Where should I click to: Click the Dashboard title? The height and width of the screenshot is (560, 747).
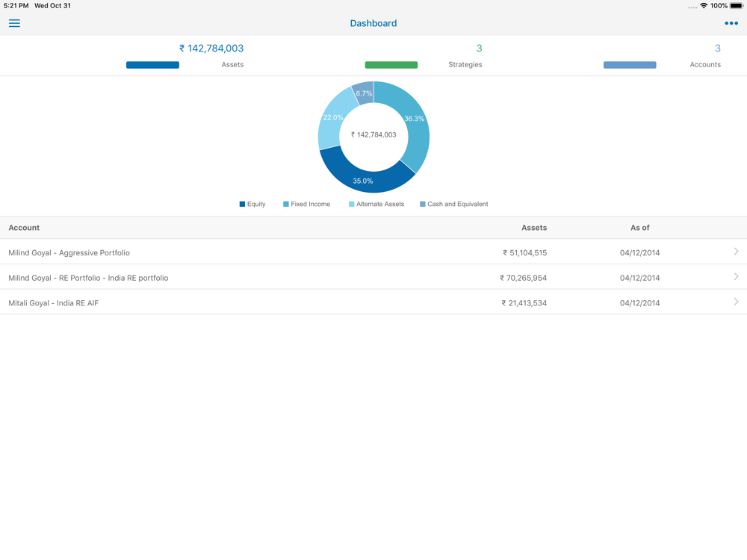373,23
